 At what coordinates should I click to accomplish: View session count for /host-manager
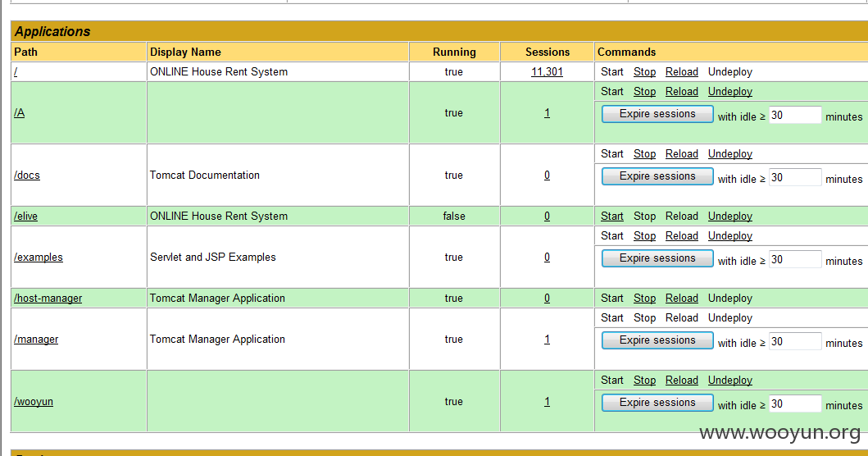click(x=547, y=298)
